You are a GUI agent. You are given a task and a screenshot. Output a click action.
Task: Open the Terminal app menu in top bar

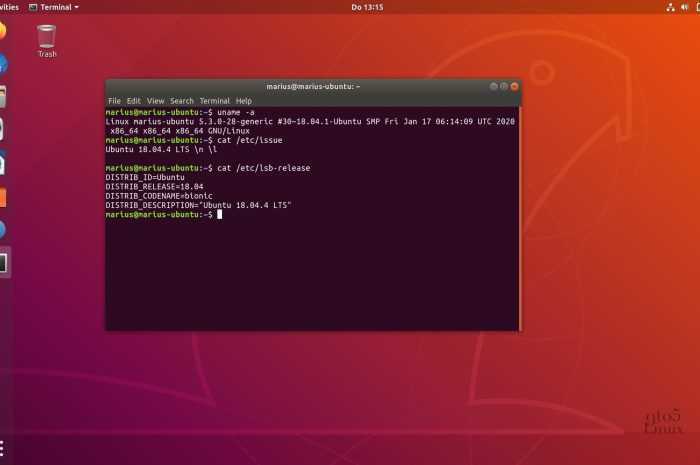[54, 7]
